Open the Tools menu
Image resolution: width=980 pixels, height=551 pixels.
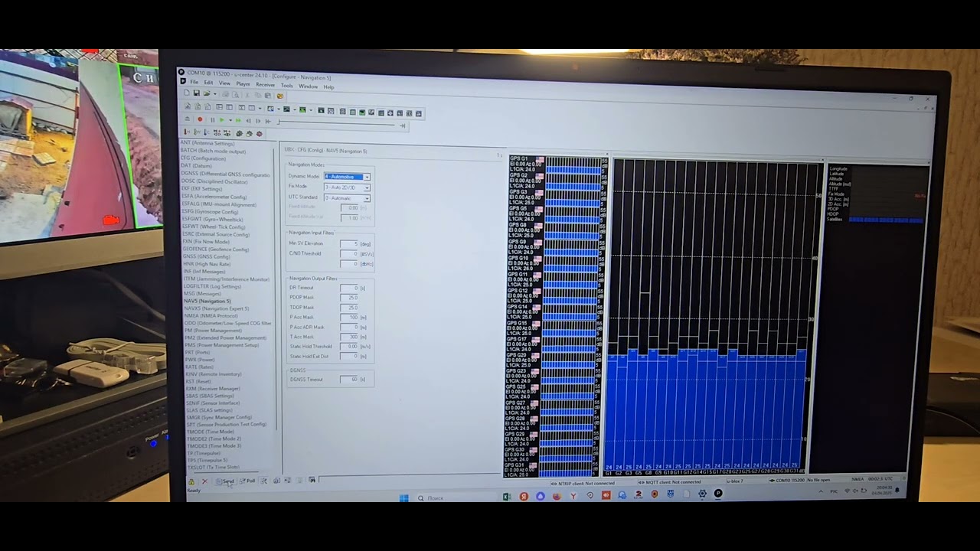[x=286, y=86]
